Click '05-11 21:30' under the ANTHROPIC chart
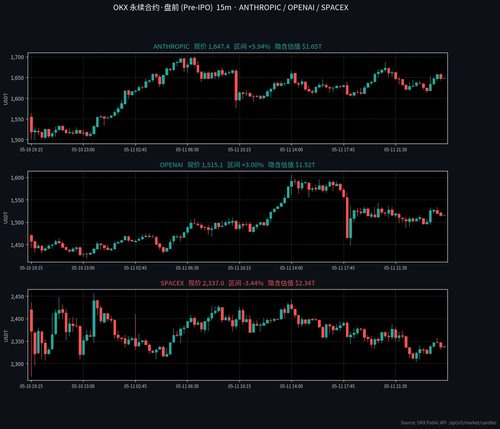The width and height of the screenshot is (500, 429). (x=395, y=150)
